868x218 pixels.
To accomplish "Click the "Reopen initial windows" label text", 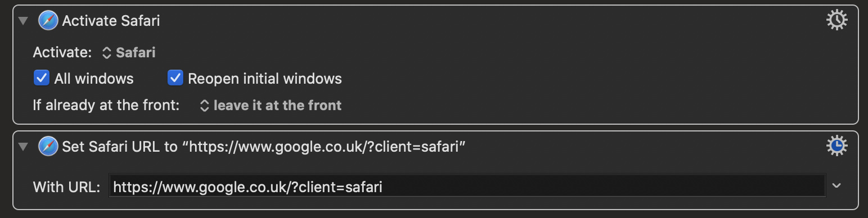I will (x=265, y=79).
